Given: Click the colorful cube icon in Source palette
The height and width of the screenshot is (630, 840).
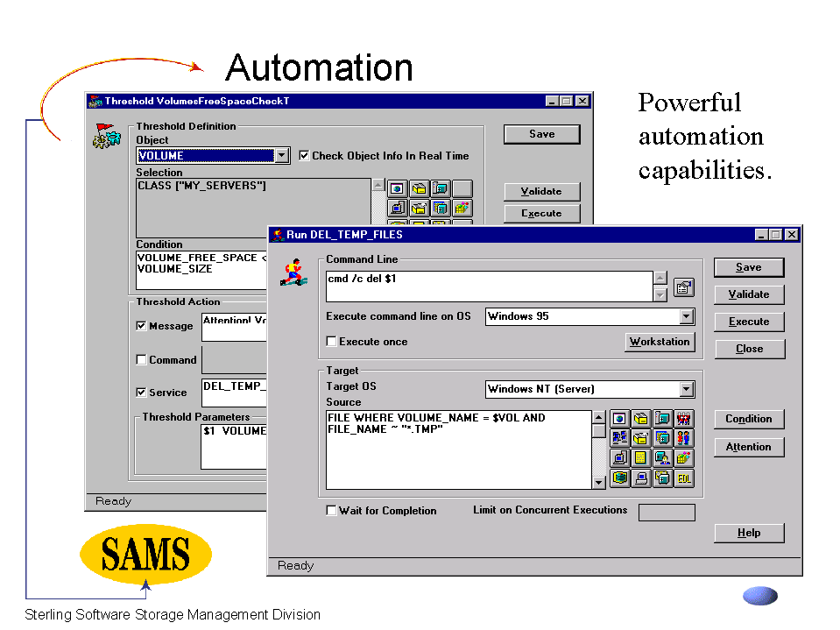Looking at the screenshot, I should 684,458.
